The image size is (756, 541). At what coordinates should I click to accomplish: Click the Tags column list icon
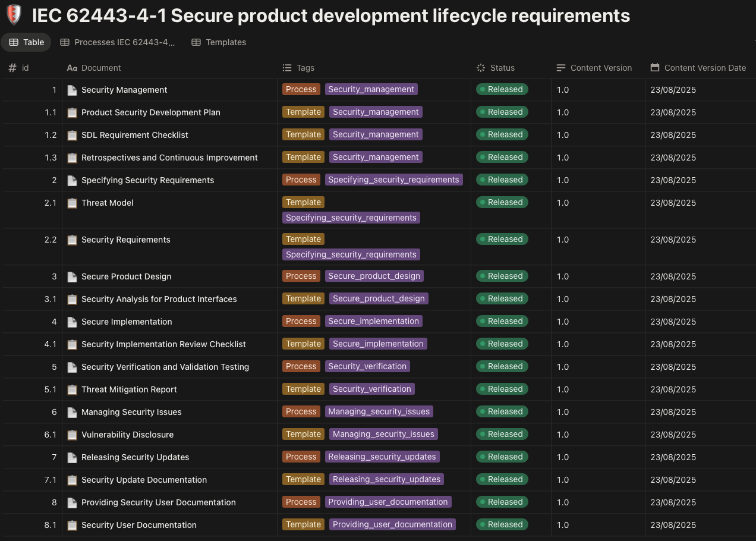click(287, 68)
